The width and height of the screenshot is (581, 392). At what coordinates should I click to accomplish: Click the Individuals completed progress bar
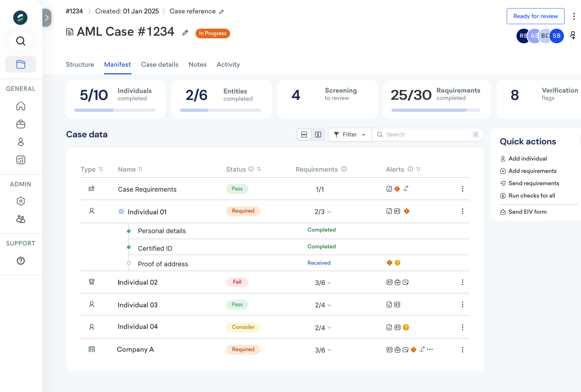click(115, 110)
